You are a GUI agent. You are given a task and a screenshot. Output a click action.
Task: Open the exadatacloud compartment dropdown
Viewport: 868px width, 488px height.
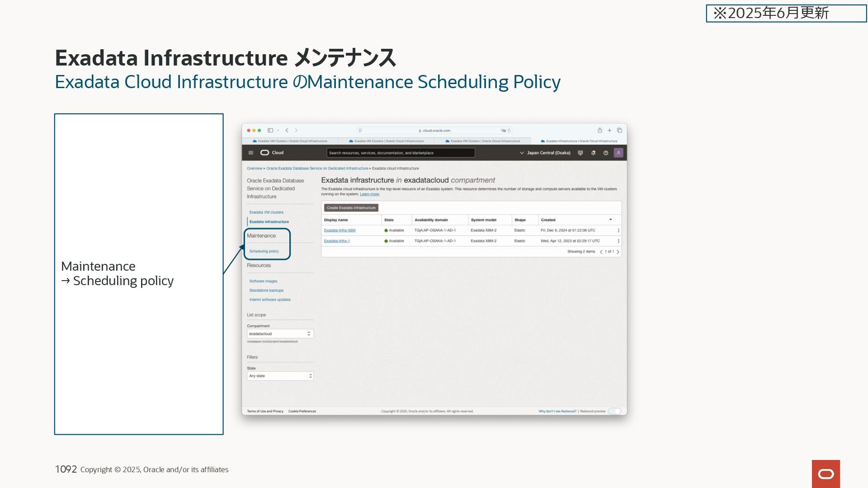(x=280, y=334)
